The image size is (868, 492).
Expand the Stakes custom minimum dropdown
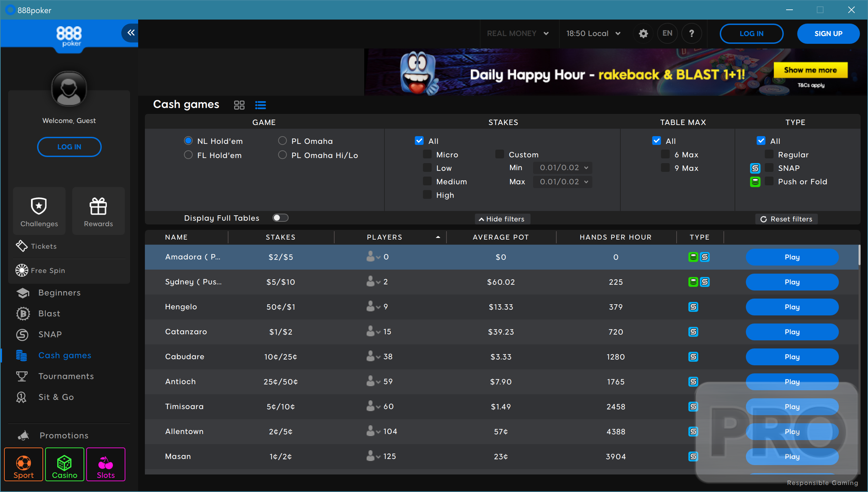[560, 167]
